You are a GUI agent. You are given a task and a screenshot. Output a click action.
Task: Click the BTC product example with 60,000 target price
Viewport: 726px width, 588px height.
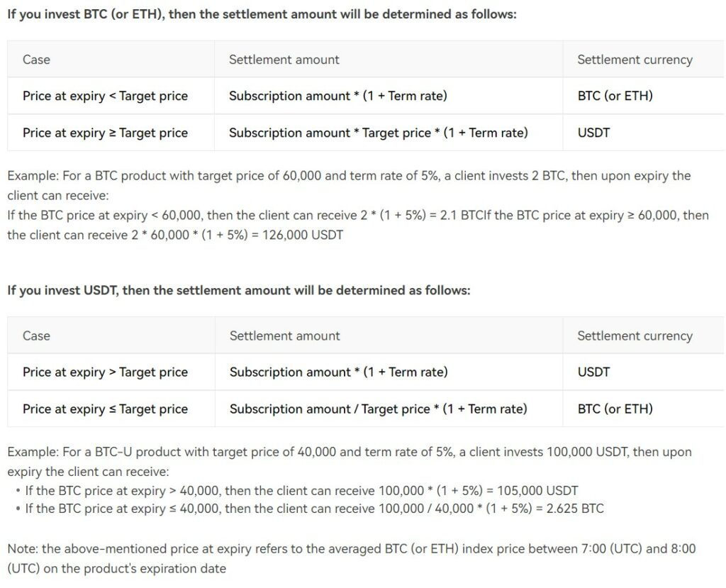pyautogui.click(x=348, y=176)
